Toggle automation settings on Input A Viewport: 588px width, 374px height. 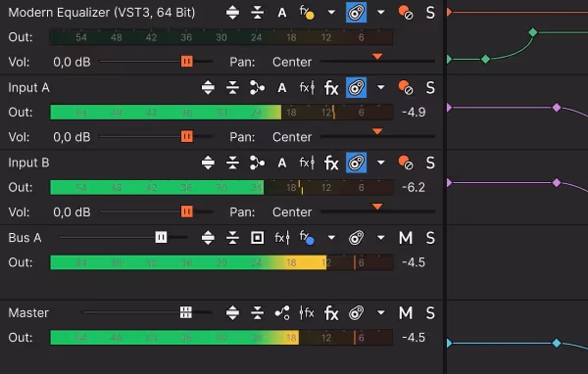tap(356, 88)
